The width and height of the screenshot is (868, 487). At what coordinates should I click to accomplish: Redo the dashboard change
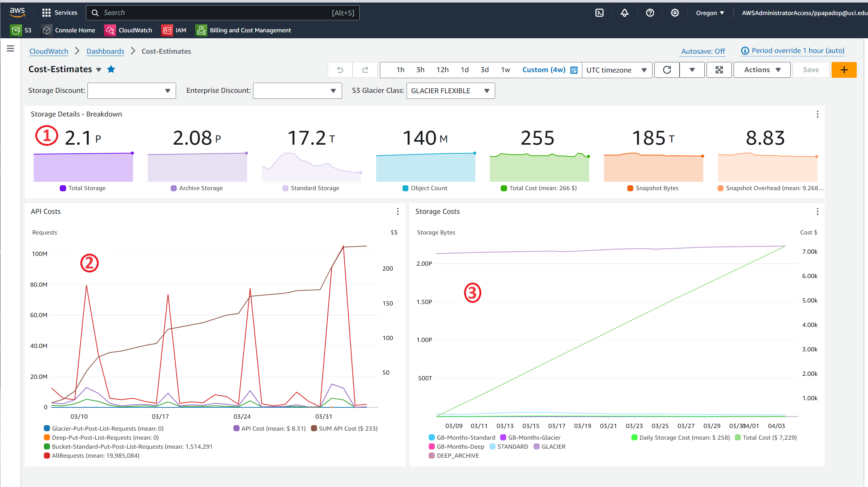coord(365,70)
